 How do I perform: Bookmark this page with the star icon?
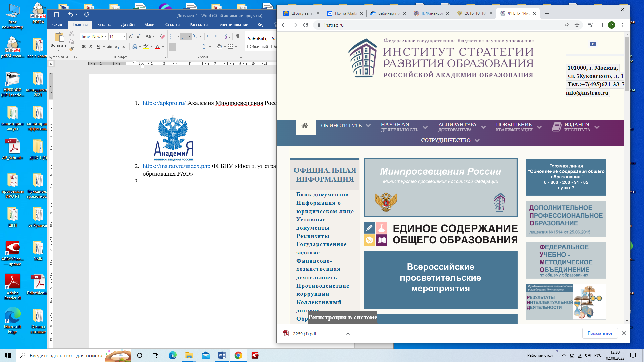(x=577, y=25)
